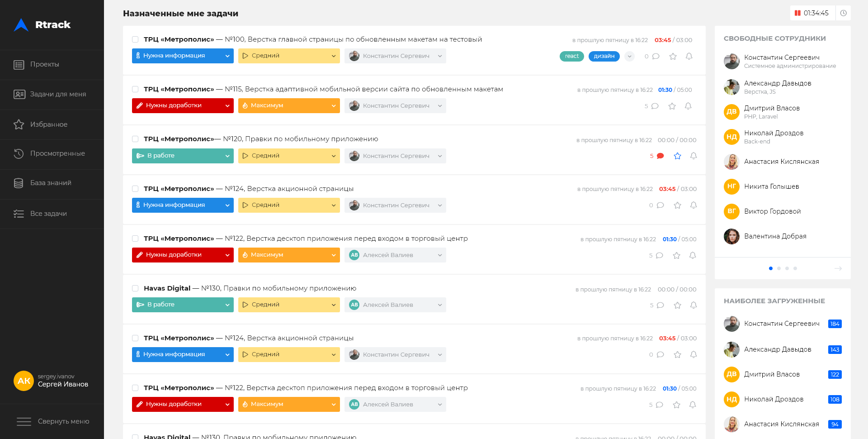Open Задачи для меня in sidebar
The width and height of the screenshot is (868, 439).
pos(52,95)
